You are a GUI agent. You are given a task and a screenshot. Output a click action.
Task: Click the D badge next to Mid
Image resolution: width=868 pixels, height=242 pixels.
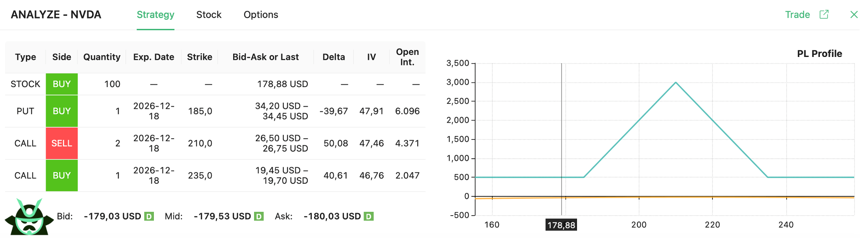coord(259,216)
